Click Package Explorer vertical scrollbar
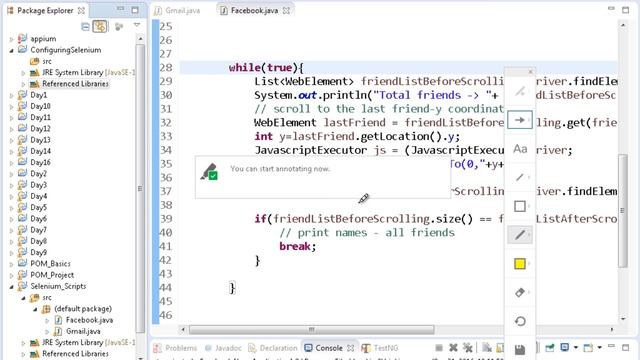 click(140, 188)
